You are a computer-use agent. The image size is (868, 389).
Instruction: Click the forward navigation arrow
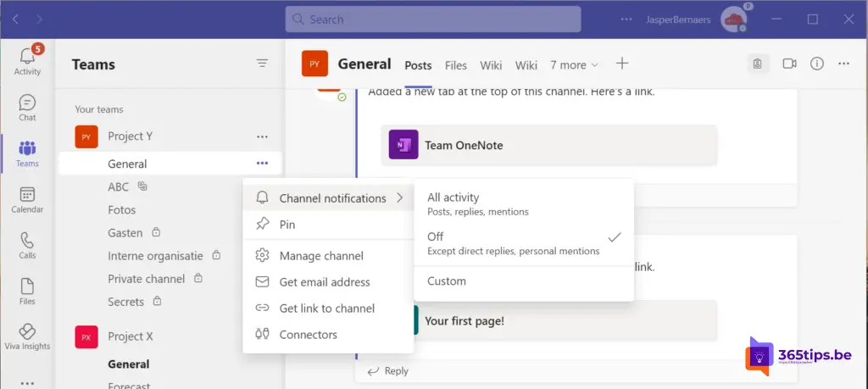pos(39,19)
